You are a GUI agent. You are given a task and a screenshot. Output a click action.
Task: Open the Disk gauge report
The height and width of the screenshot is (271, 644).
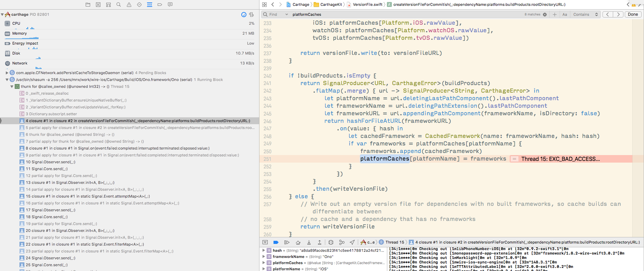[130, 54]
